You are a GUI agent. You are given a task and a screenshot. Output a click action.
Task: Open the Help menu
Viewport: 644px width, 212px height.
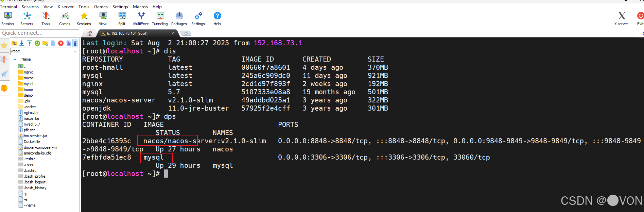pos(157,6)
